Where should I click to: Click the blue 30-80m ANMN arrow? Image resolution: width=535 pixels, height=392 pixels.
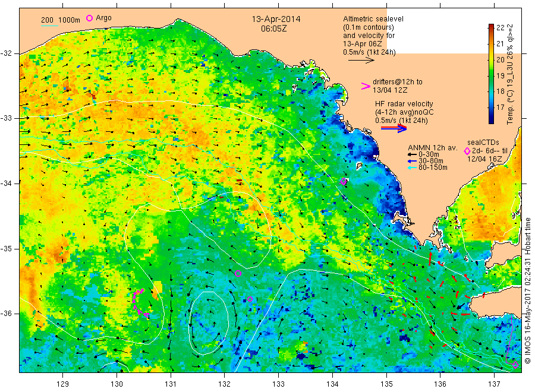[413, 161]
